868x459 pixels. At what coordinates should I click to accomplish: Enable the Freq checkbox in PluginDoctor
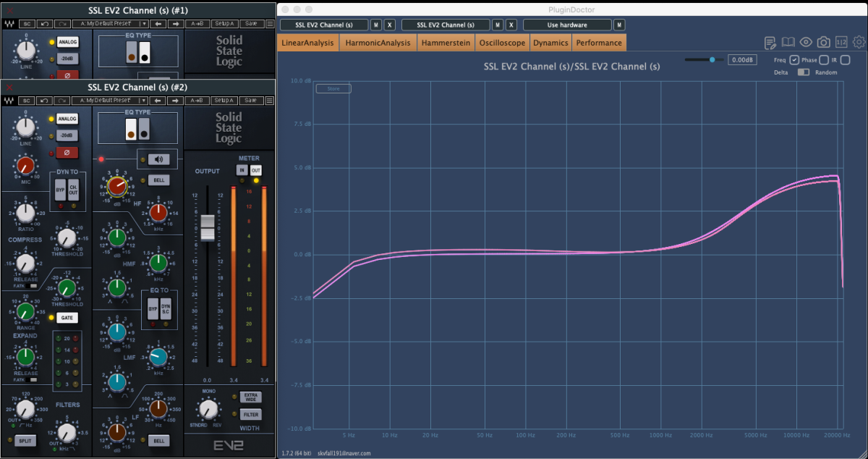(x=794, y=59)
